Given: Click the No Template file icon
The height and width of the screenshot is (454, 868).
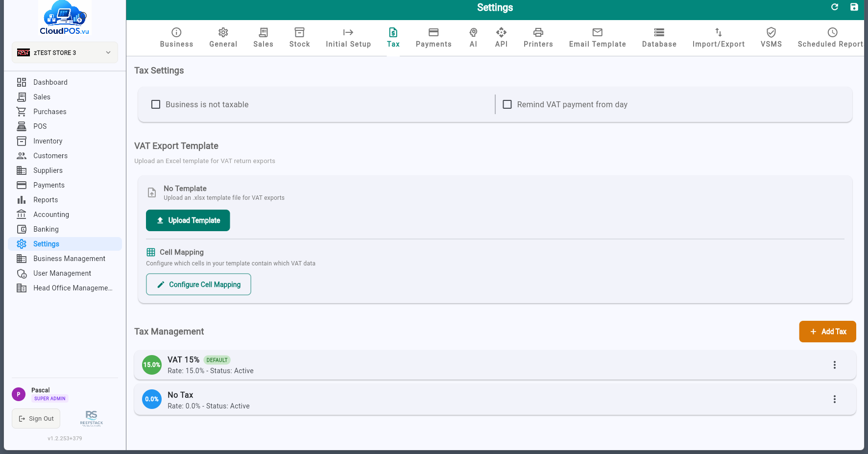Looking at the screenshot, I should point(152,193).
